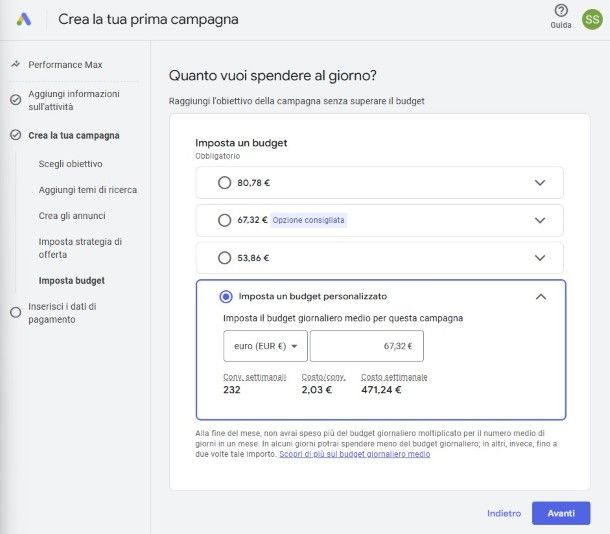610x534 pixels.
Task: Click the daily budget amount input field
Action: click(x=367, y=346)
